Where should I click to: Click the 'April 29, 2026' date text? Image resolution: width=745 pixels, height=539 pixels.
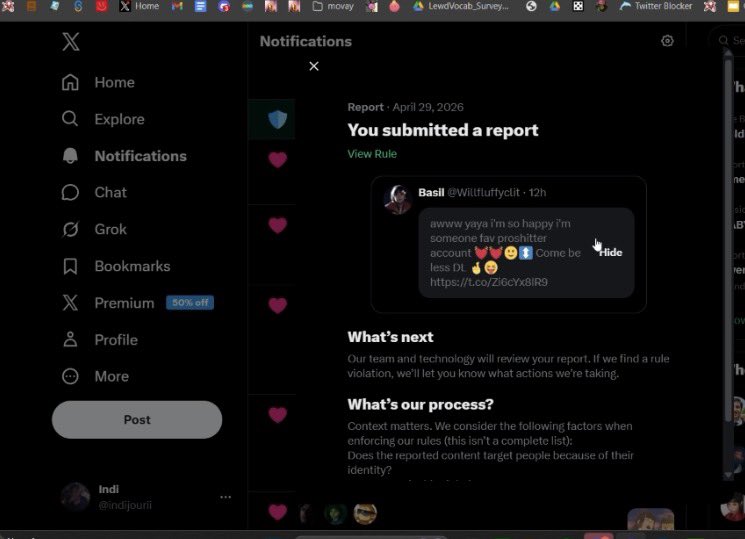428,107
